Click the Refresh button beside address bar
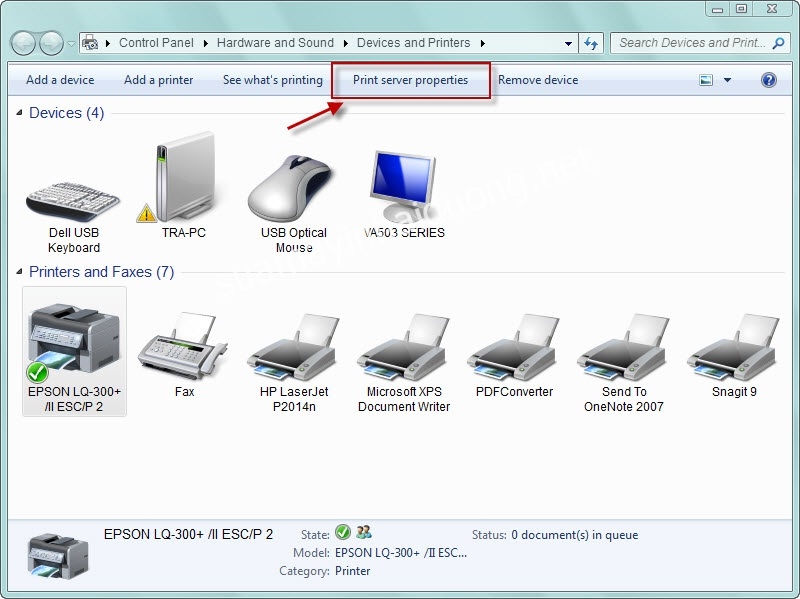Image resolution: width=800 pixels, height=599 pixels. click(591, 43)
